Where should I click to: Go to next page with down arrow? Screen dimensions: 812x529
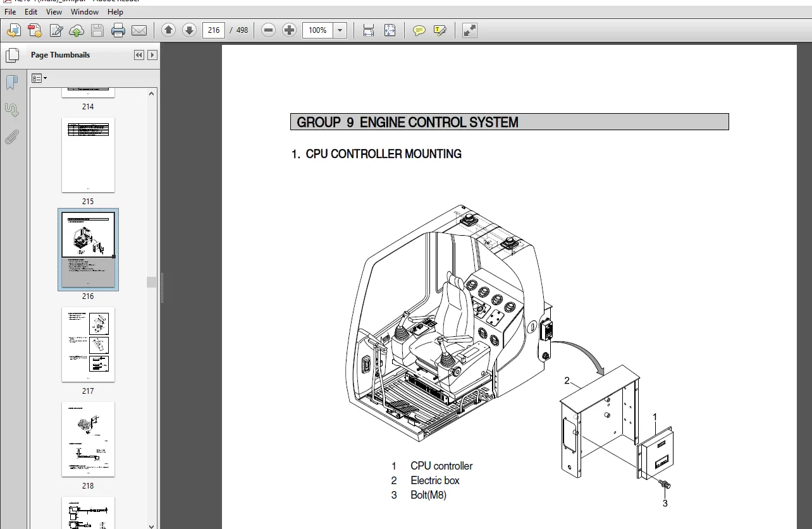coord(189,30)
